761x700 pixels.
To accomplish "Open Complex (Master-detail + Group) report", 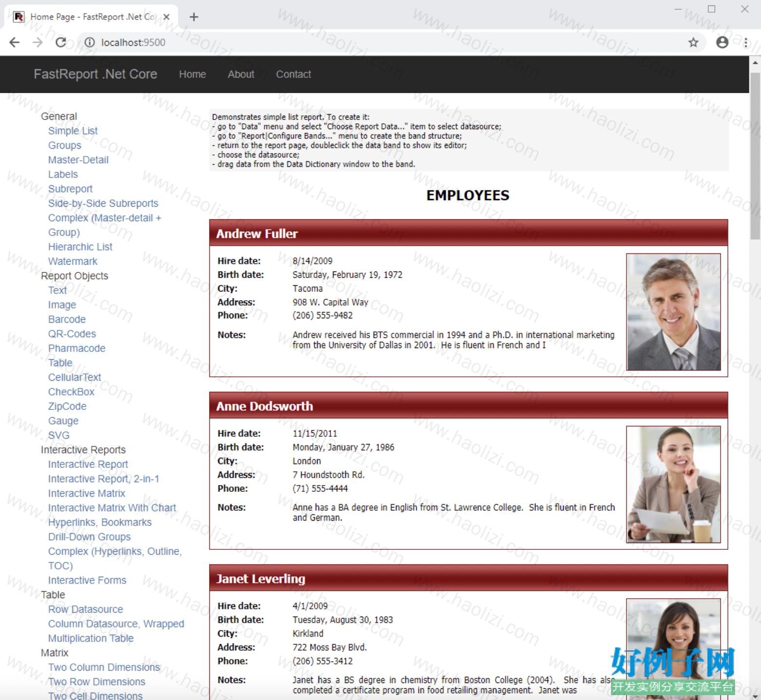I will click(x=105, y=225).
